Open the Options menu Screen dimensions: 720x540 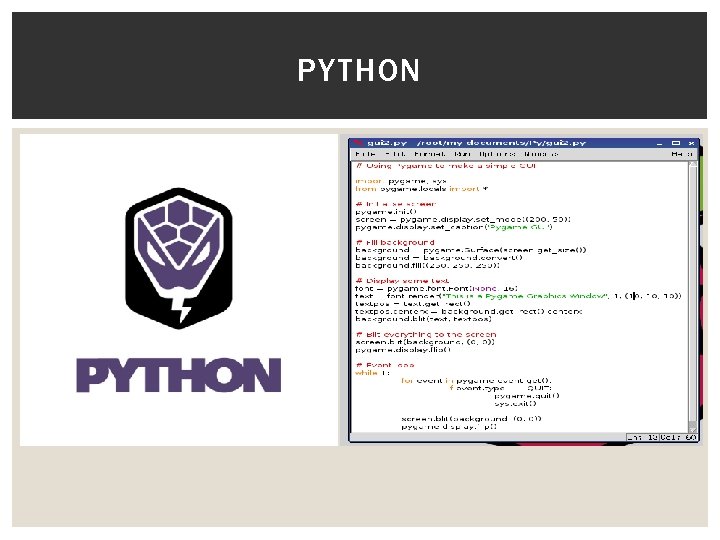(497, 154)
